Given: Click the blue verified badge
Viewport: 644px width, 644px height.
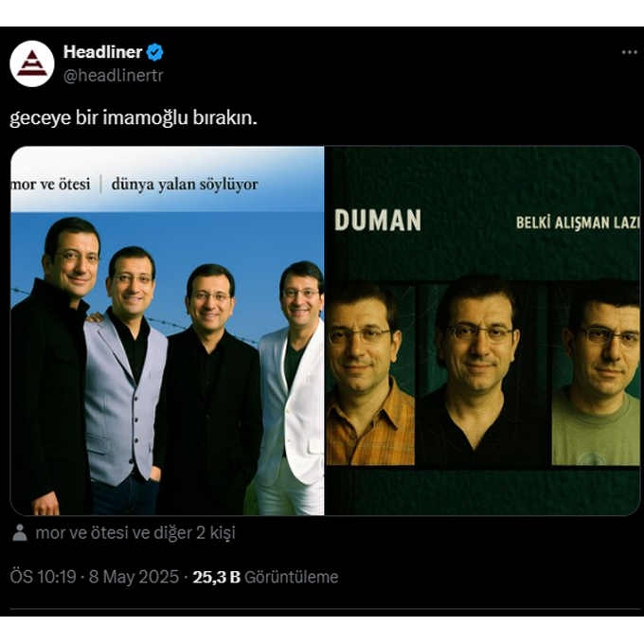Looking at the screenshot, I should click(x=155, y=52).
